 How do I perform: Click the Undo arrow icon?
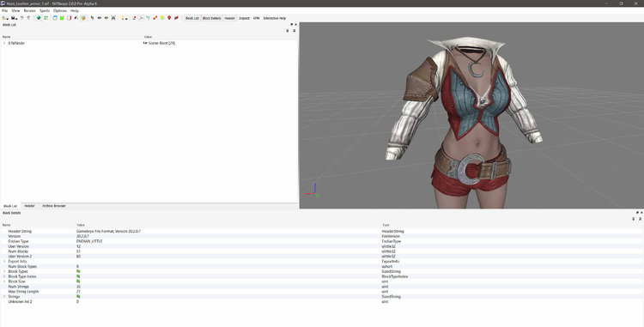21,18
